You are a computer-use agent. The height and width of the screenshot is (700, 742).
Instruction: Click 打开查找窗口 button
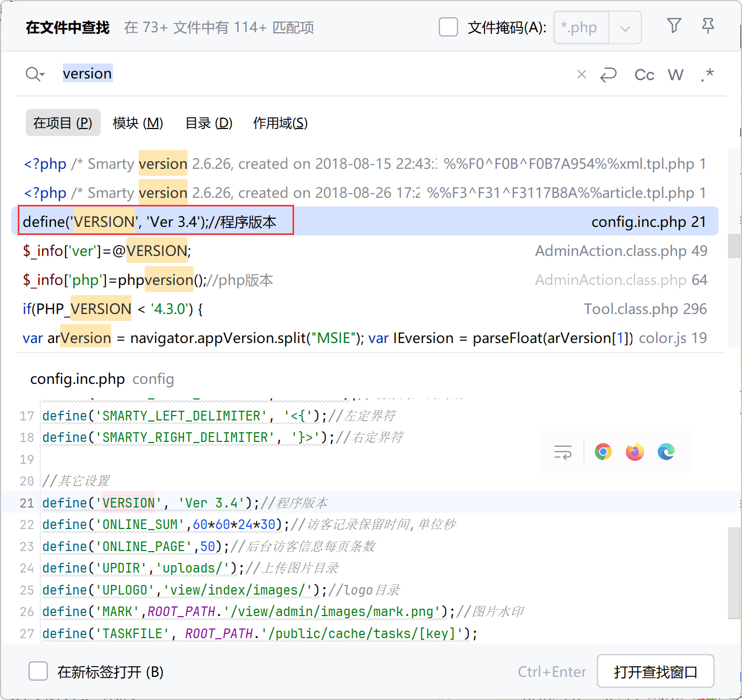655,672
